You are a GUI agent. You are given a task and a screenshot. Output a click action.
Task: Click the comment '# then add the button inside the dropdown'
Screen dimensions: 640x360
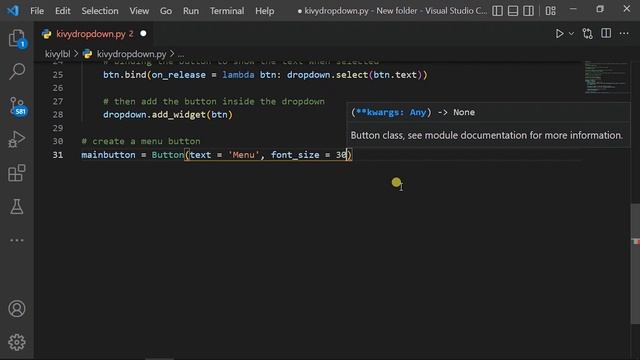(214, 101)
